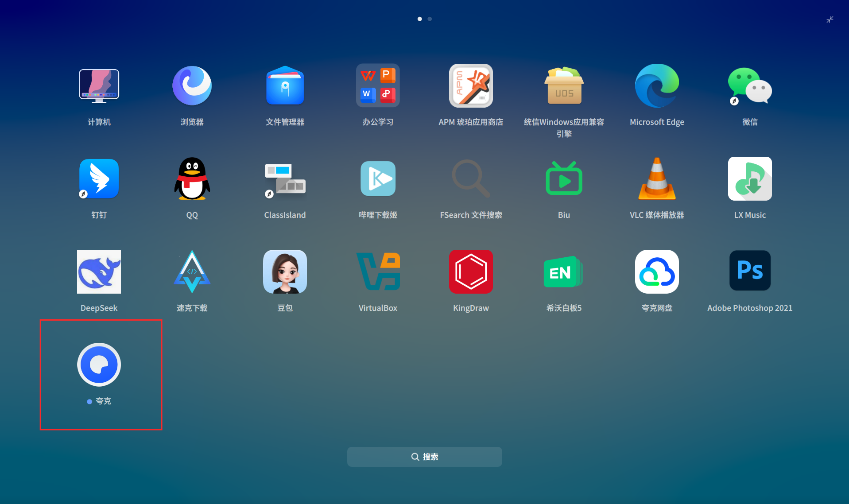This screenshot has height=504, width=849.
Task: Launch FSearch 文件搜索
Action: (x=471, y=179)
